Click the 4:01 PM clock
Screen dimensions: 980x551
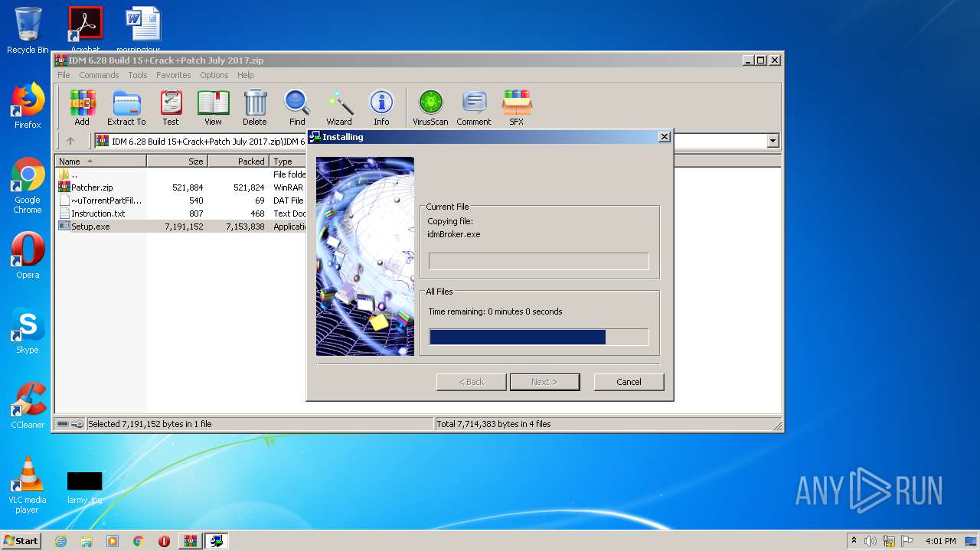coord(940,541)
